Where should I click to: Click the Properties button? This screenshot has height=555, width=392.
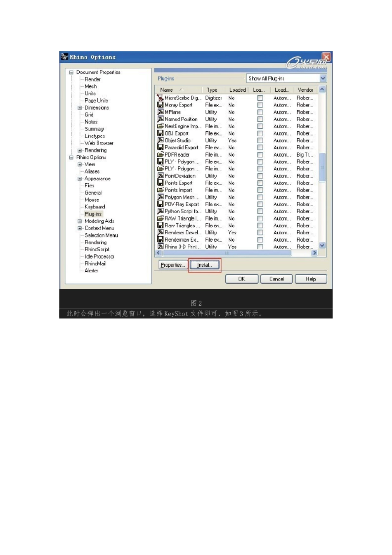pyautogui.click(x=173, y=265)
